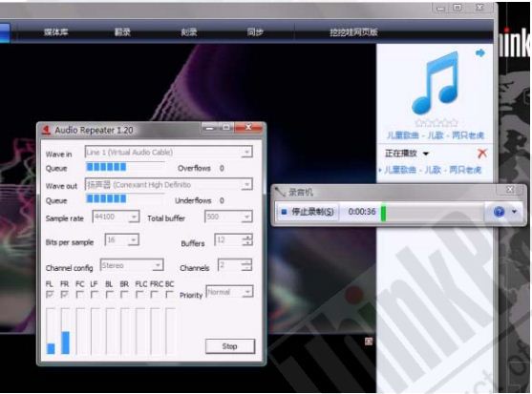Image resolution: width=532 pixels, height=394 pixels.
Task: Click the Underflows counter value
Action: tap(222, 200)
